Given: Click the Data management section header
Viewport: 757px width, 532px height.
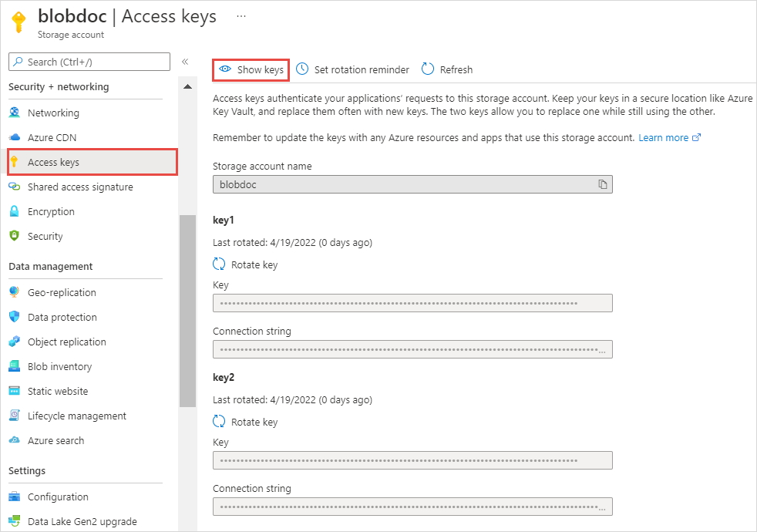Looking at the screenshot, I should pos(51,267).
